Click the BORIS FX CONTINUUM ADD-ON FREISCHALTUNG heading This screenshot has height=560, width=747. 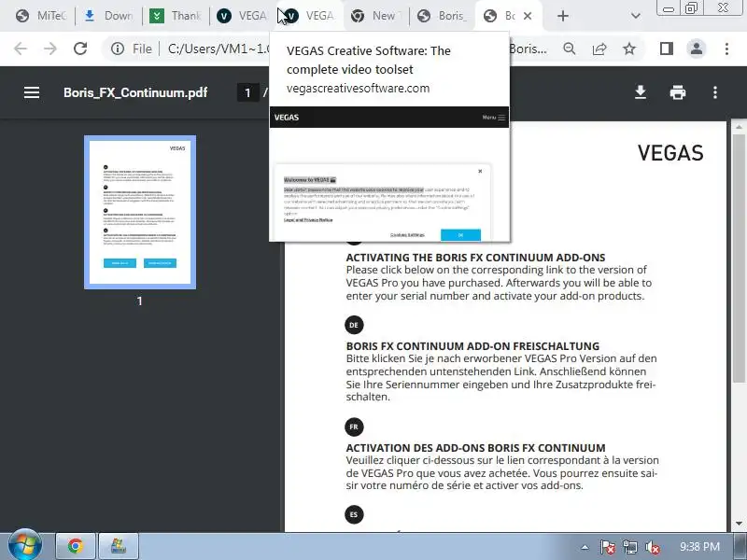point(472,346)
